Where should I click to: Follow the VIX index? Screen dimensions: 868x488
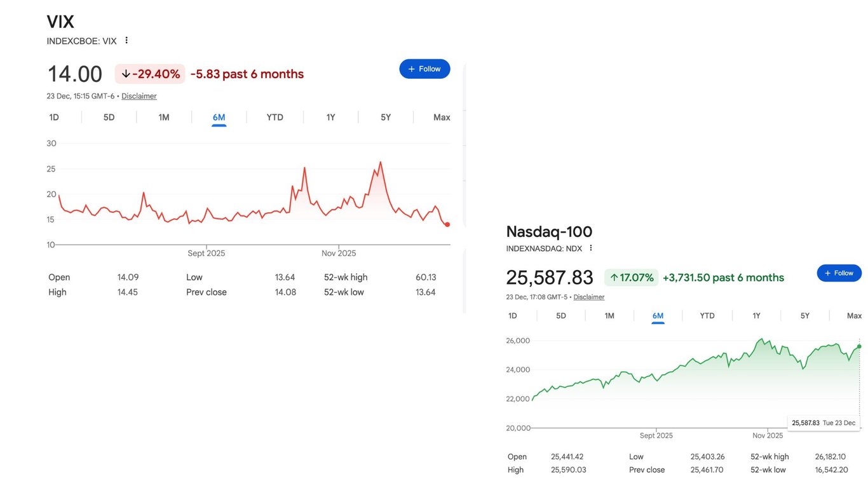point(424,69)
